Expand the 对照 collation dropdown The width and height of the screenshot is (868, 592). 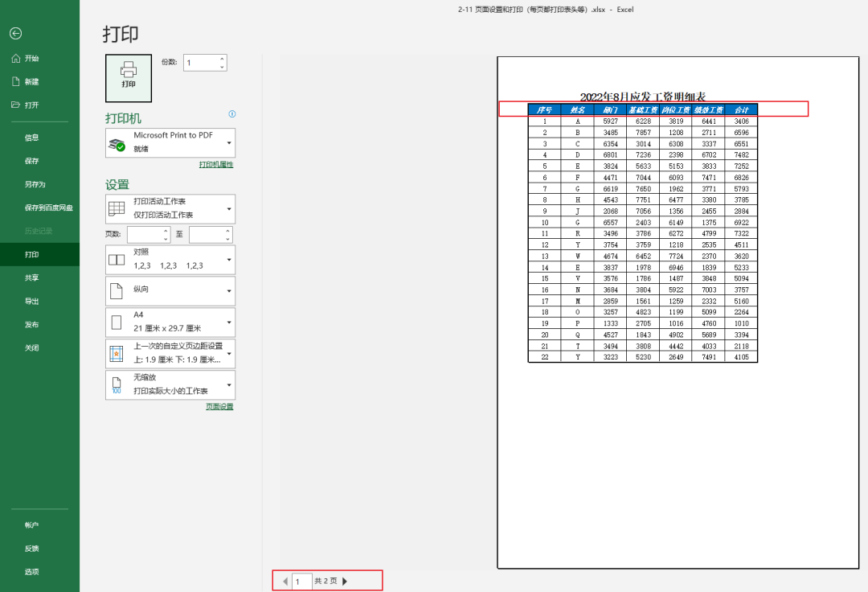coord(170,260)
